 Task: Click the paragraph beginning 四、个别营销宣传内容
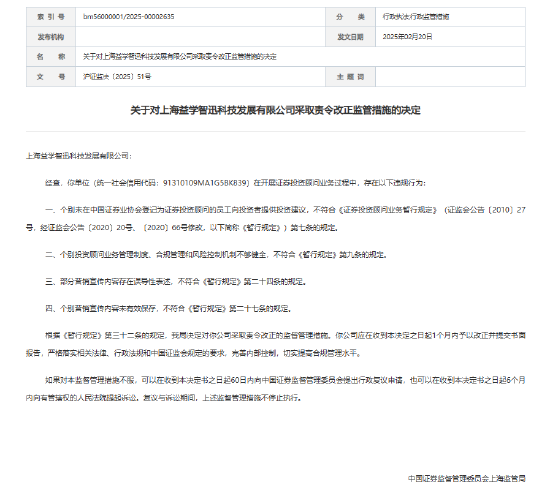click(168, 308)
